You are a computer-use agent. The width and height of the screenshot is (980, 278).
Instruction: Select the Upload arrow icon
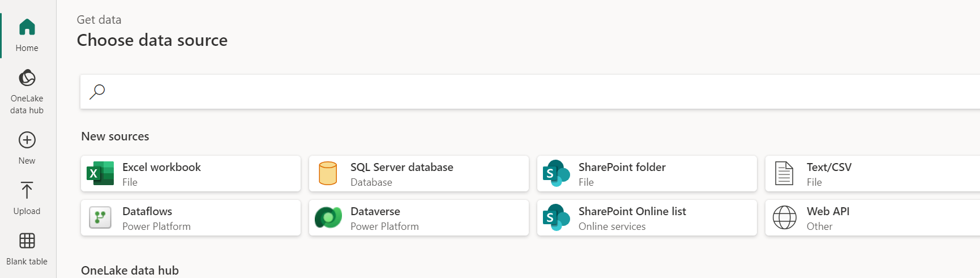(27, 190)
